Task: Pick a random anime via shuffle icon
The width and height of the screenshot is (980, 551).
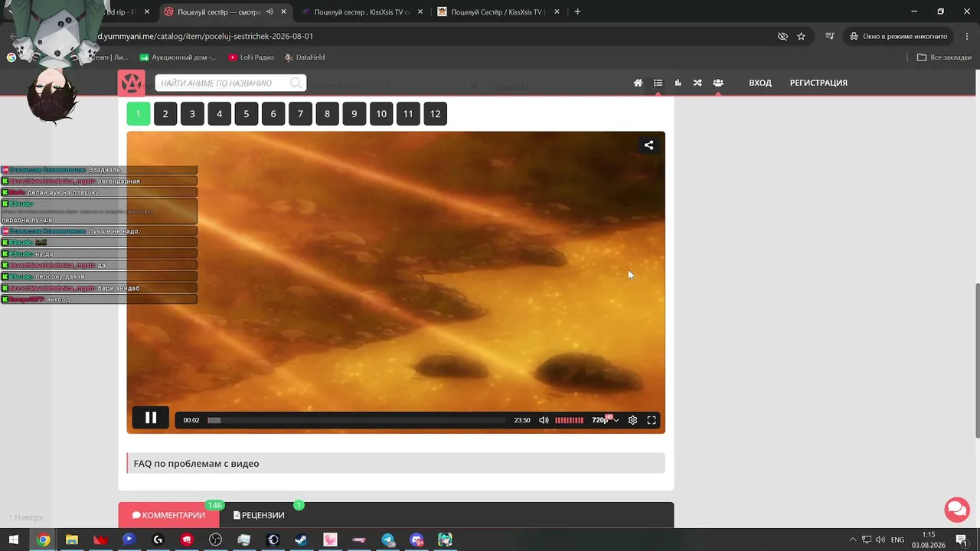Action: pos(697,83)
